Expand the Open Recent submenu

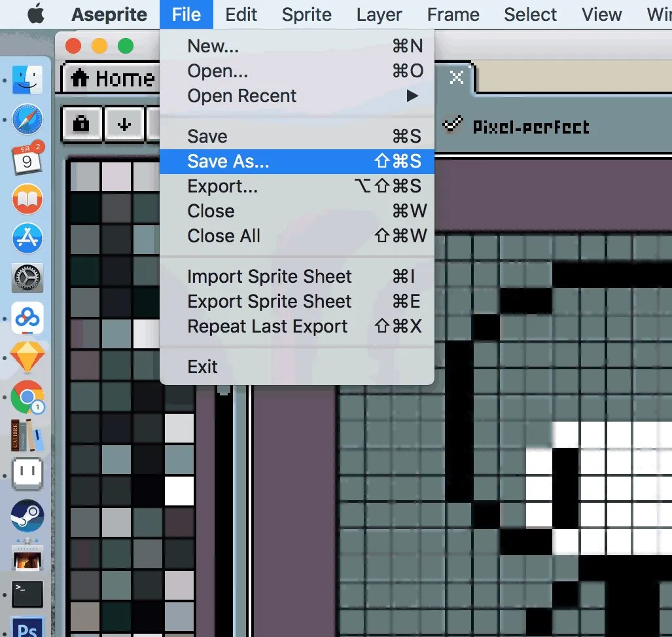pos(296,96)
